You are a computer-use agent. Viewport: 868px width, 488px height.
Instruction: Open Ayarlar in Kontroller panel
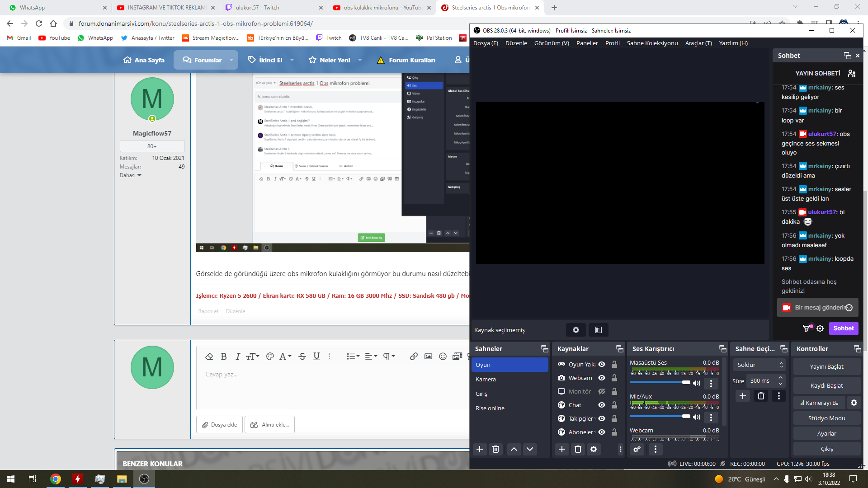coord(826,433)
